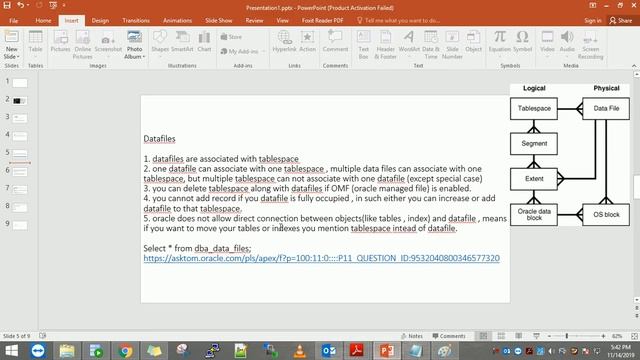Insert an Object
This screenshot has width=640, height=360.
[x=473, y=42]
